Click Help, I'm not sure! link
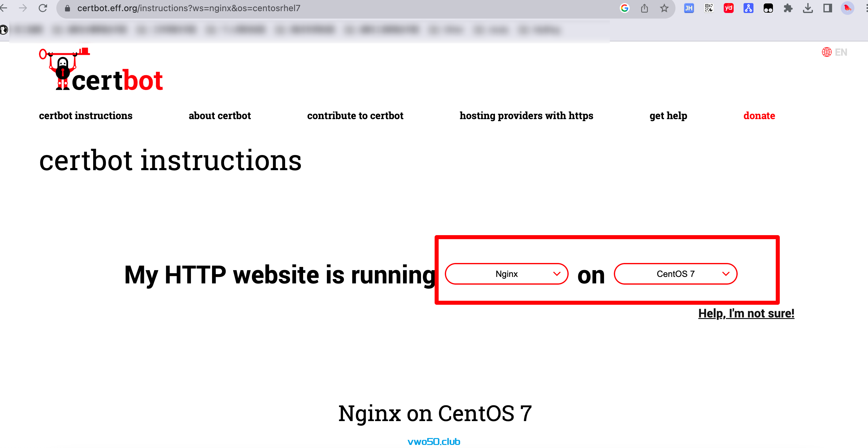The width and height of the screenshot is (868, 448). pos(746,313)
